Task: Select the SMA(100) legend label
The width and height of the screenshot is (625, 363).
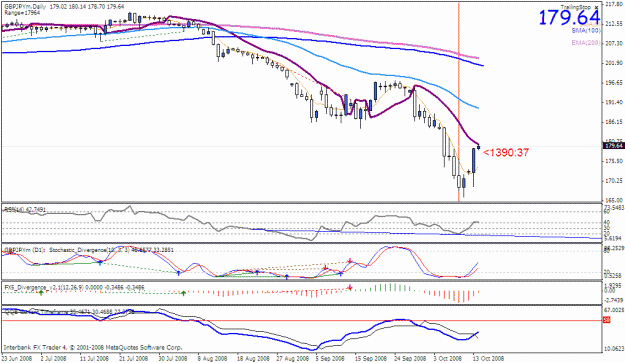Action: coord(586,30)
